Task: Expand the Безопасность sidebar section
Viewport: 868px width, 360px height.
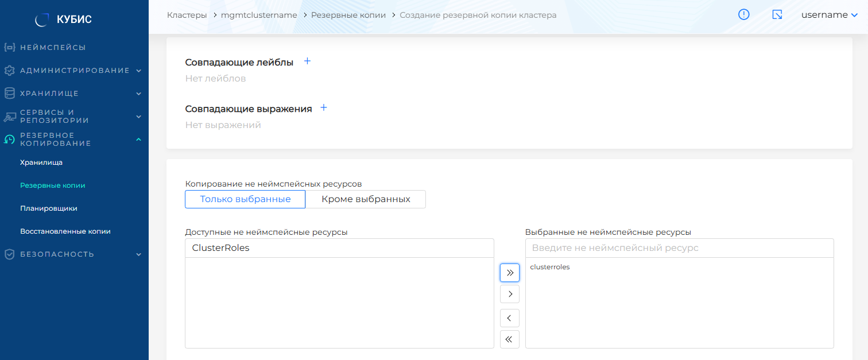Action: coord(75,254)
